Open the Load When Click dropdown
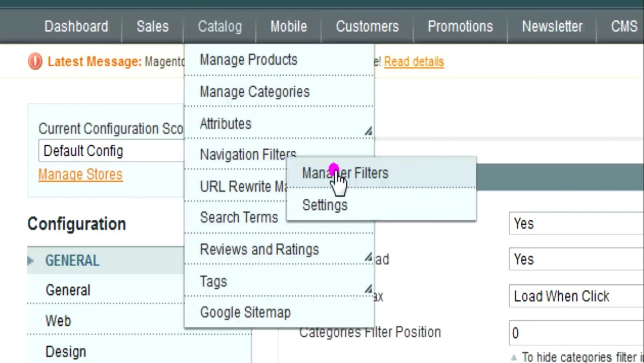Viewport: 644px width, 363px height. tap(576, 296)
